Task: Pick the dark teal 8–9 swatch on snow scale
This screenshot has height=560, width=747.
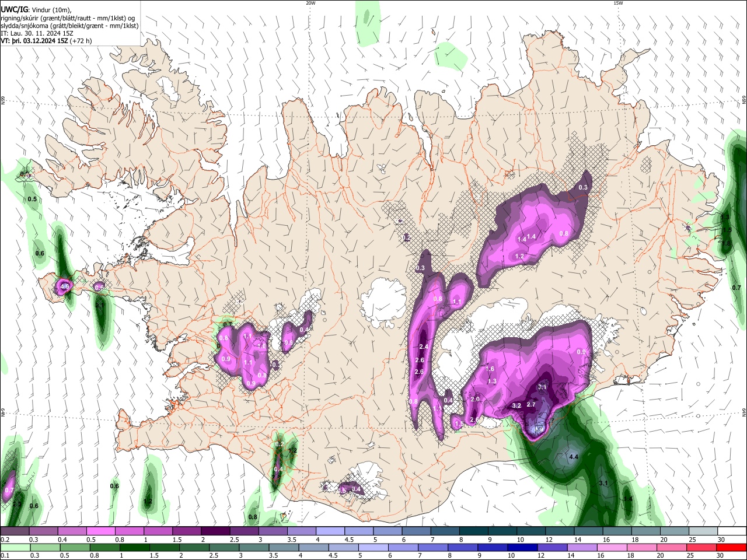Action: tap(474, 531)
